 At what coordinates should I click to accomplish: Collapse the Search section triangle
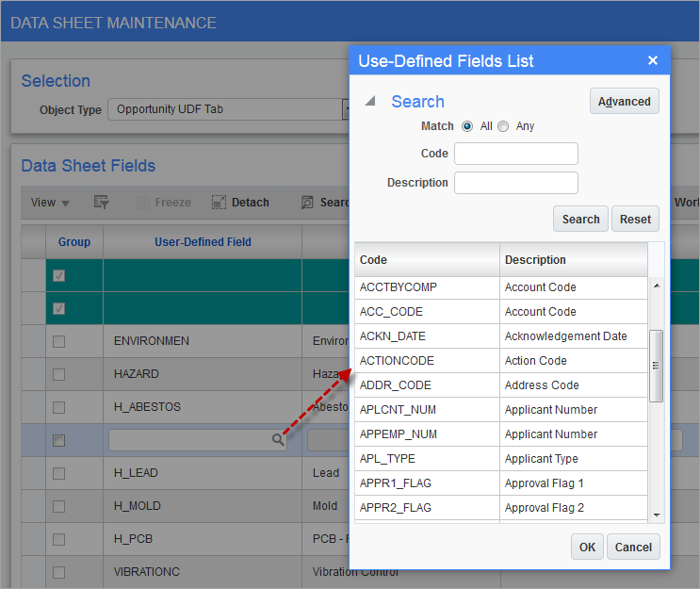point(370,102)
